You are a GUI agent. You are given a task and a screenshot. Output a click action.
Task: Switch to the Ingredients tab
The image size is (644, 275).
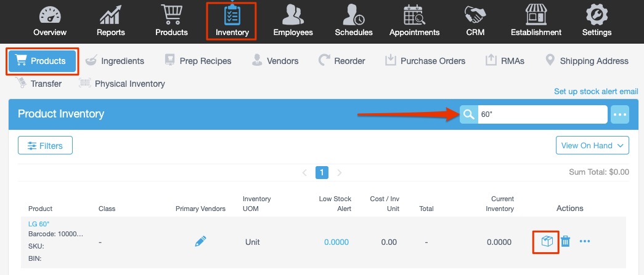115,61
